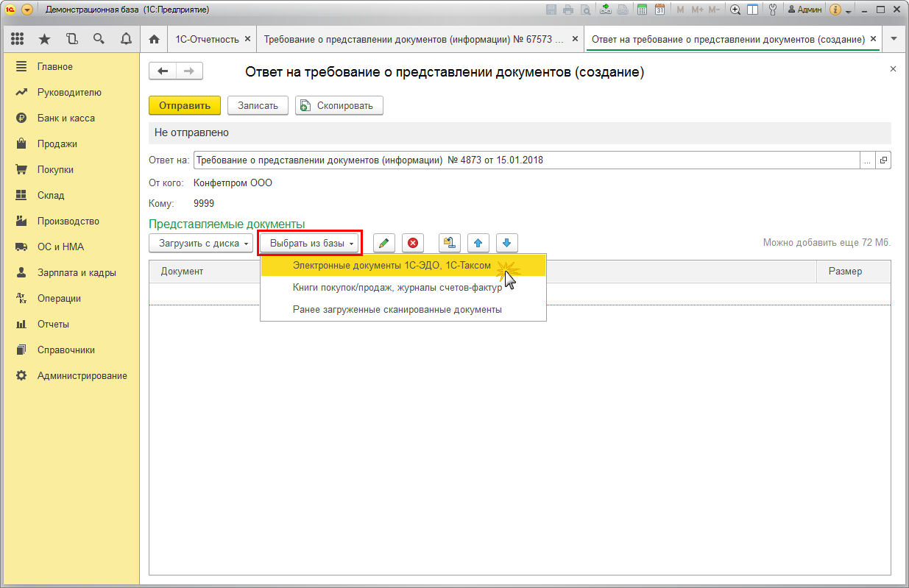The height and width of the screenshot is (588, 909).
Task: Open the calculator icon
Action: click(642, 10)
